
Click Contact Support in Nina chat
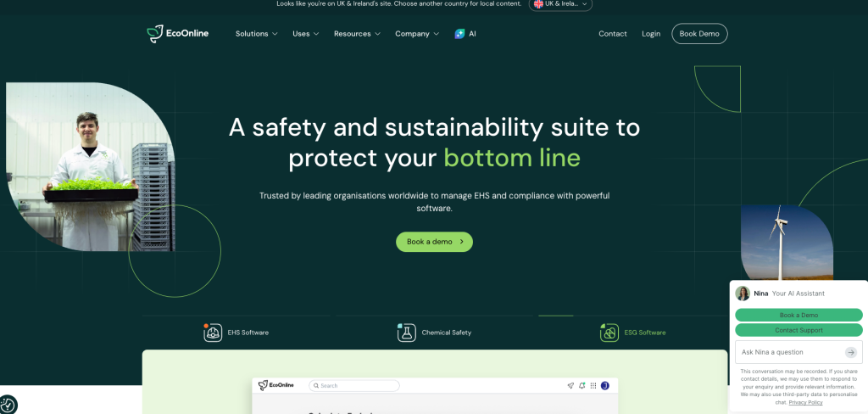click(798, 330)
